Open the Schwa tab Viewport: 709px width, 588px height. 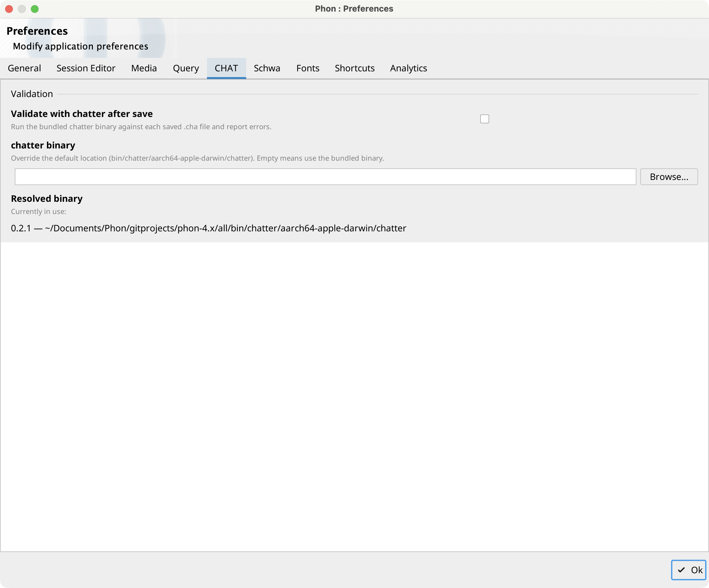pos(267,68)
